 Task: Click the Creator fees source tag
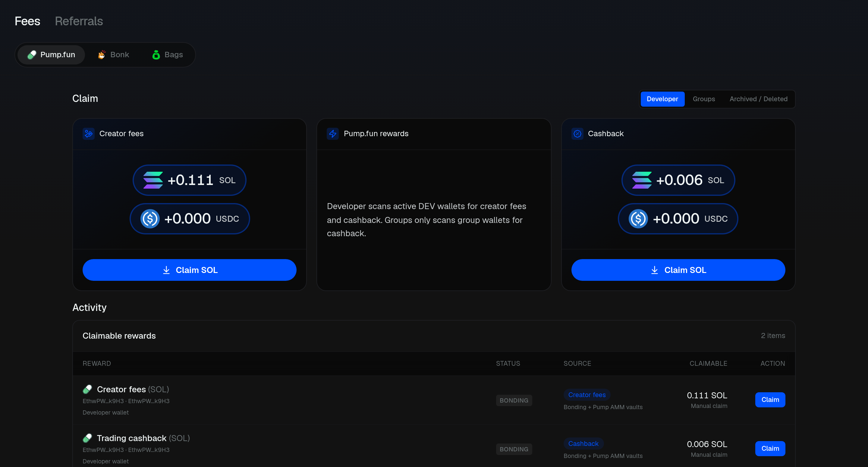[587, 395]
